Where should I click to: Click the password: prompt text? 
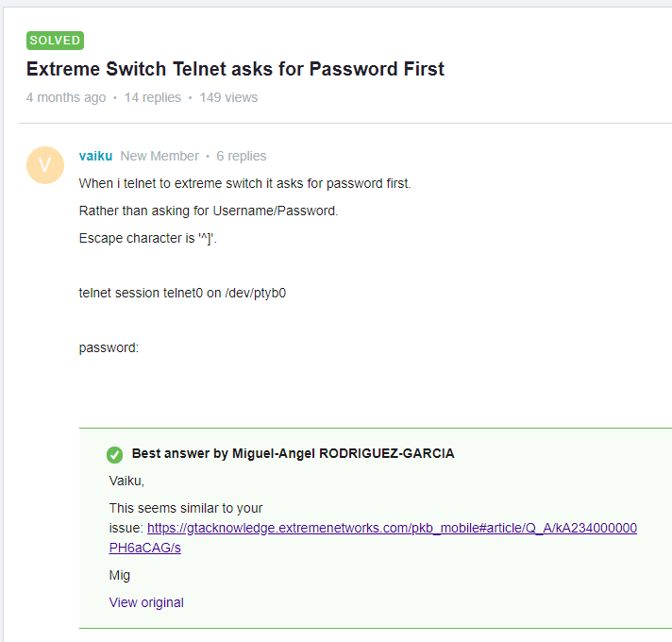pos(109,347)
